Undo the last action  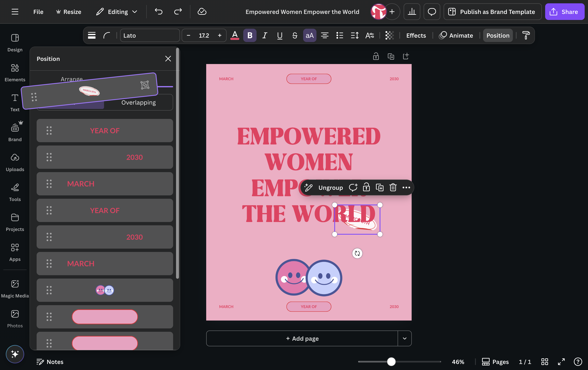click(x=159, y=12)
